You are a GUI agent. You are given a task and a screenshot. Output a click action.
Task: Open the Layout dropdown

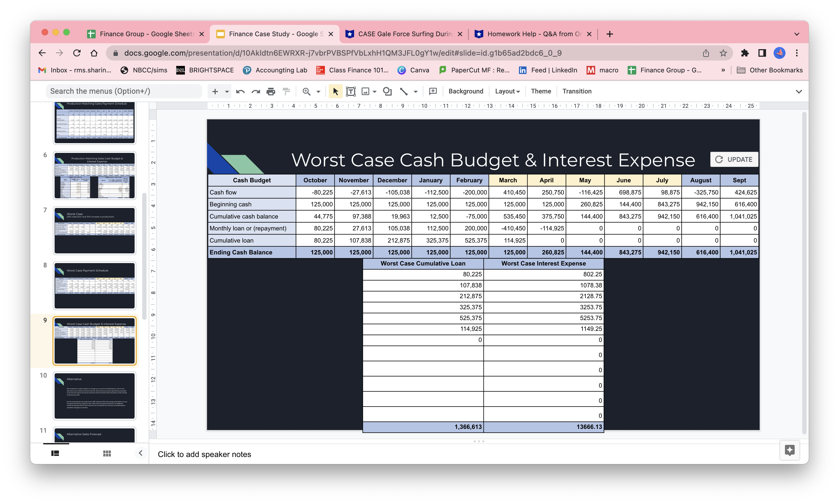point(506,91)
